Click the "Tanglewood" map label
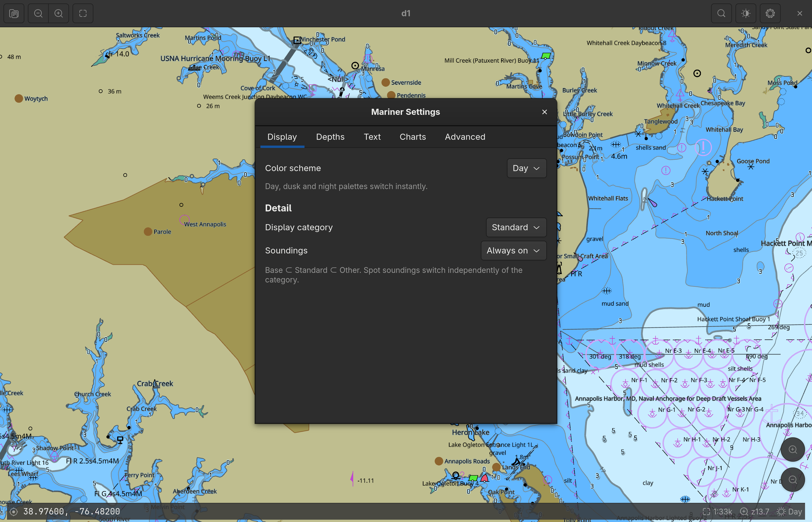812x522 pixels. pos(661,121)
